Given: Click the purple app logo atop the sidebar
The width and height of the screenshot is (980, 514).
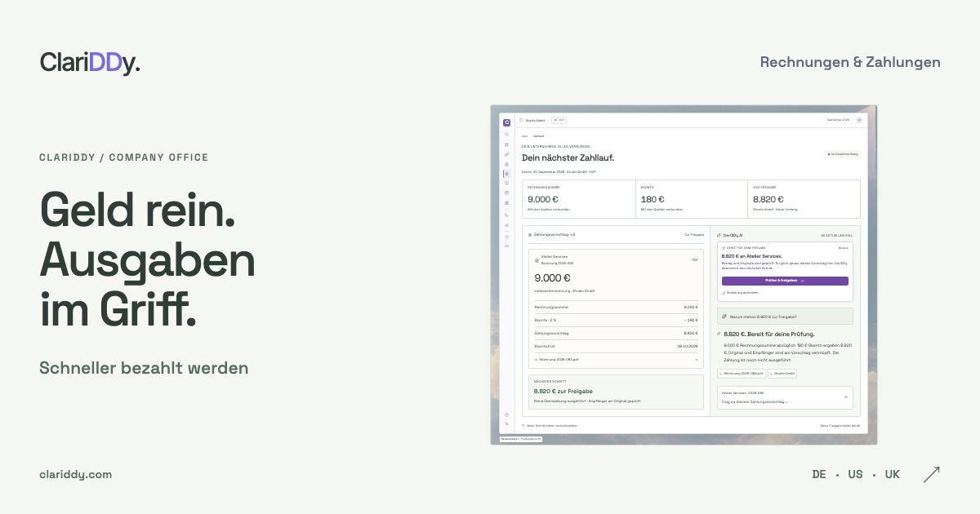Looking at the screenshot, I should click(506, 122).
